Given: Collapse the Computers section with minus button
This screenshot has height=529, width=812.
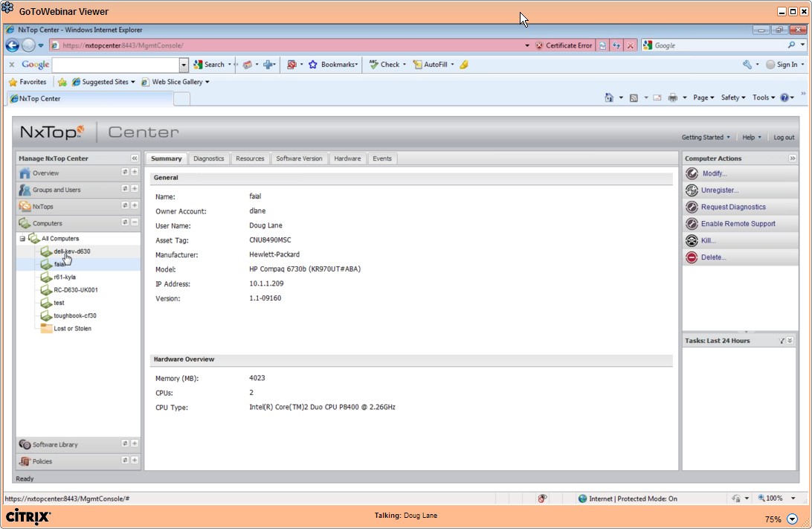Looking at the screenshot, I should [134, 222].
